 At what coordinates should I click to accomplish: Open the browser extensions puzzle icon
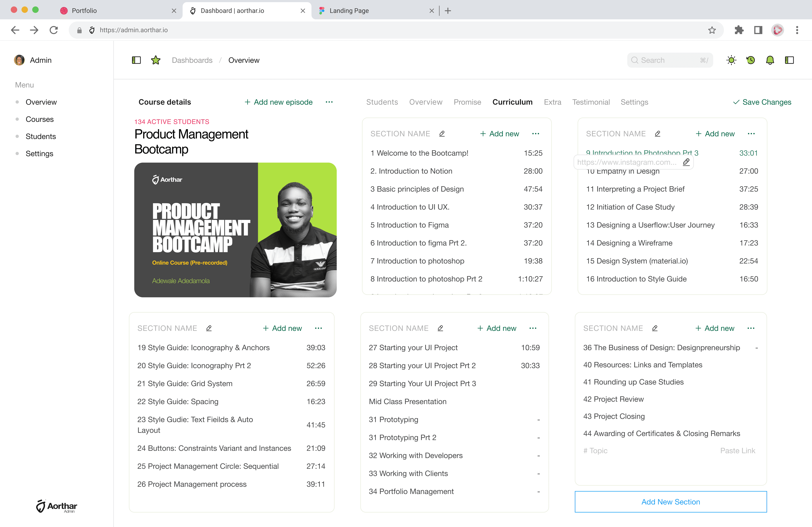tap(739, 30)
